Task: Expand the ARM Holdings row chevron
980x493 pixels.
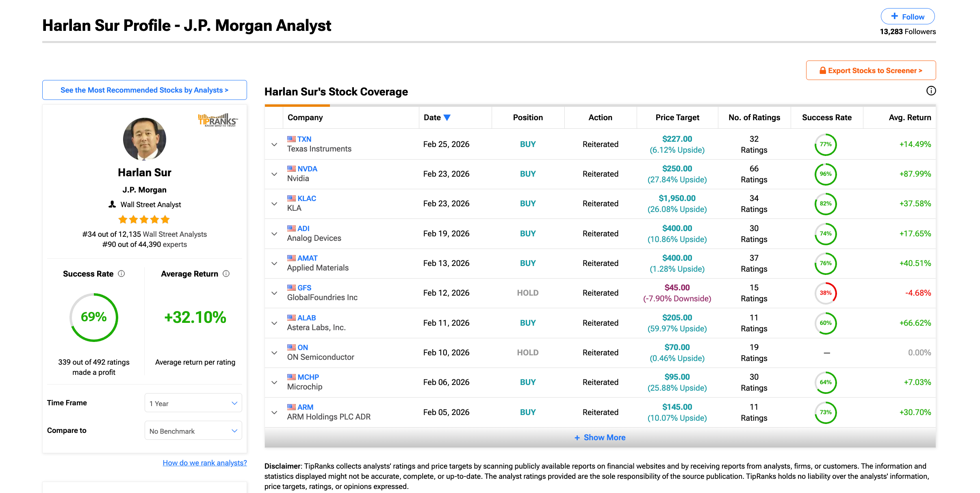Action: 274,413
